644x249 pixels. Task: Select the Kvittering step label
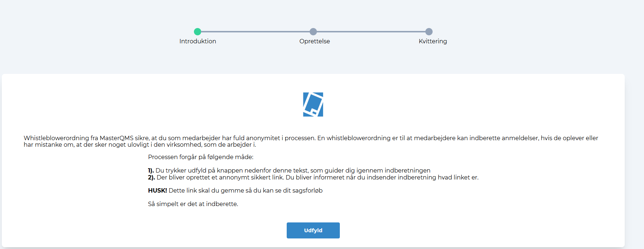(433, 41)
